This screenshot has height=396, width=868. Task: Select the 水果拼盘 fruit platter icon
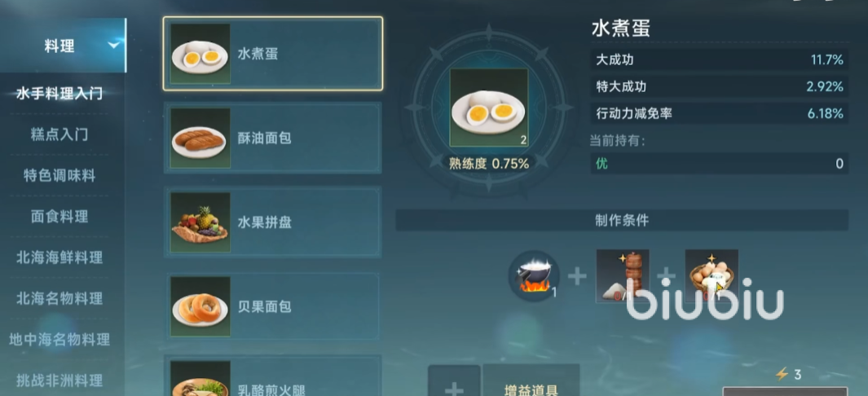200,222
